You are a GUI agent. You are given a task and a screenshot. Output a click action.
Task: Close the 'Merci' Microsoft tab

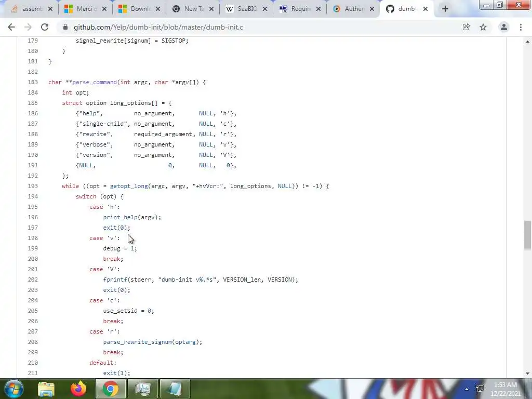pyautogui.click(x=104, y=9)
